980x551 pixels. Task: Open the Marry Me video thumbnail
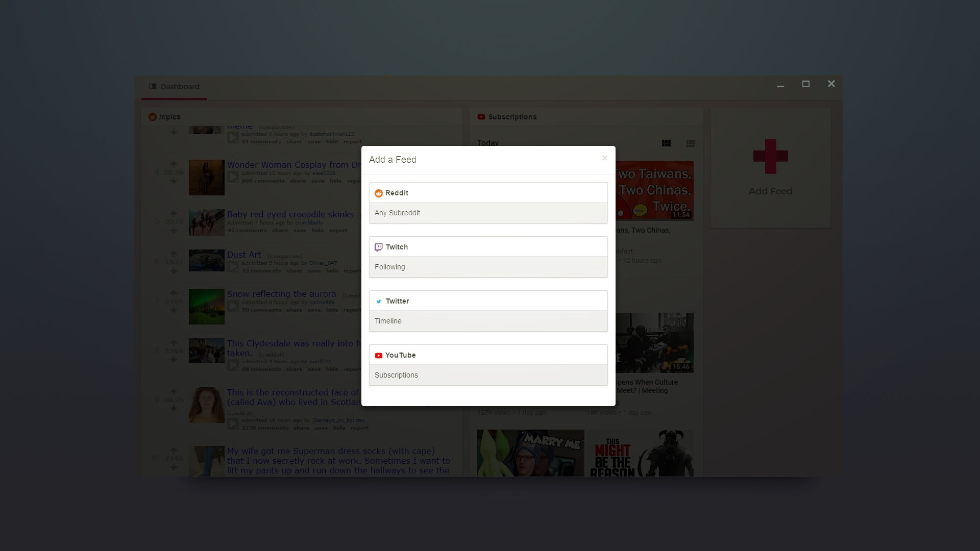pyautogui.click(x=531, y=453)
